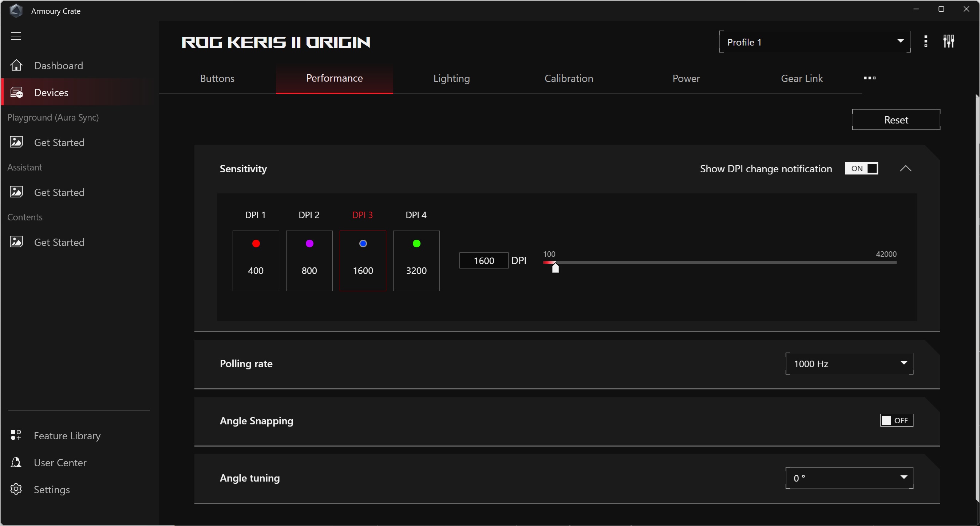Screen dimensions: 980x526
Task: Switch to the Gear Link tab
Action: click(x=802, y=78)
